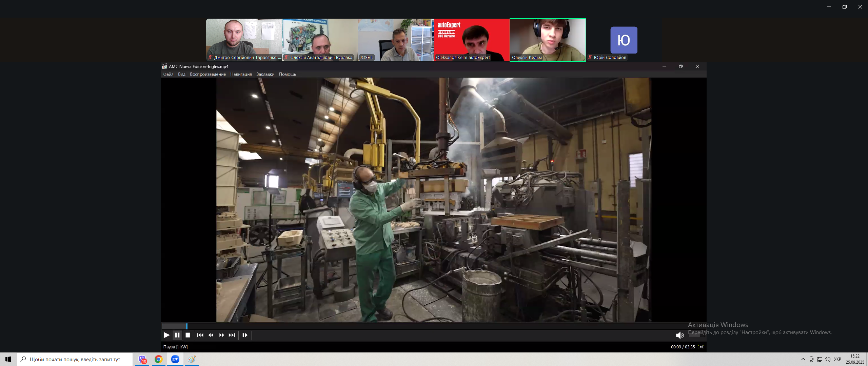The height and width of the screenshot is (366, 868).
Task: Open Zoom from the taskbar
Action: pyautogui.click(x=175, y=359)
